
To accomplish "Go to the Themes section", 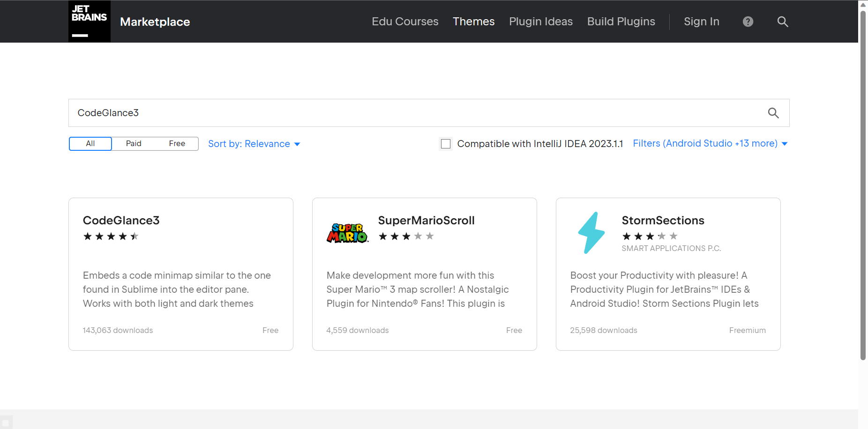I will 474,22.
